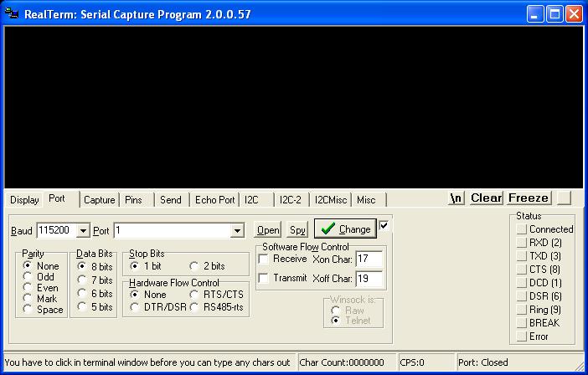Click the Xon Char input field
This screenshot has height=375, width=588.
pos(369,259)
